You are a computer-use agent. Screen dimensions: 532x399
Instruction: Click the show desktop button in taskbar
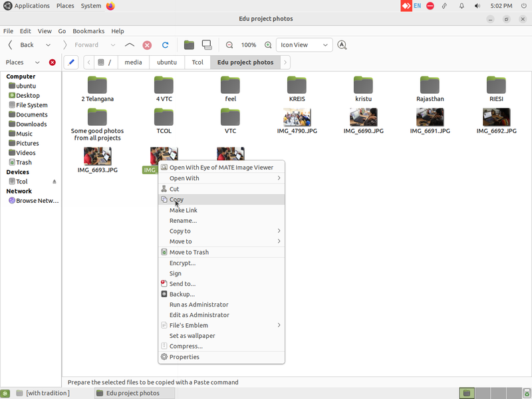5,393
